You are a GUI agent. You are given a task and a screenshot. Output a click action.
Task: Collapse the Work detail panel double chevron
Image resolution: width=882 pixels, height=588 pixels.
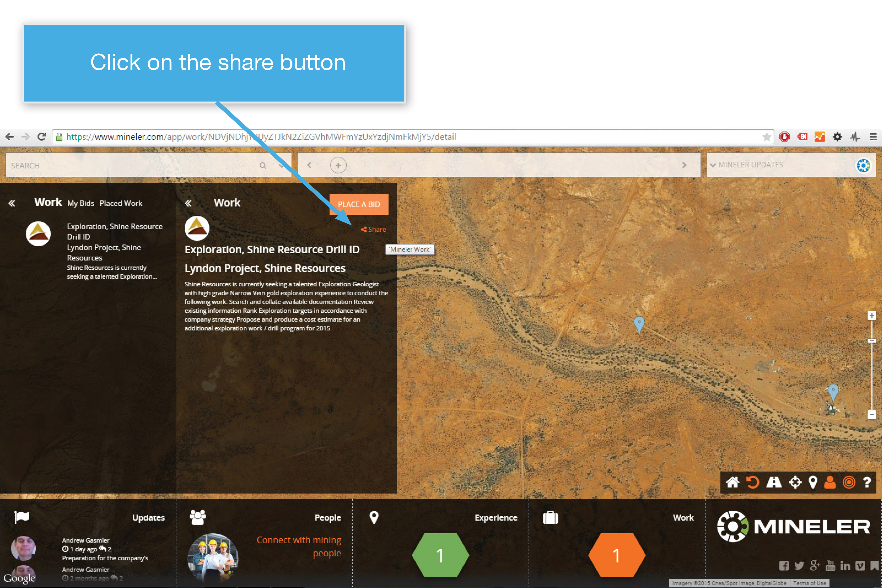pos(188,203)
